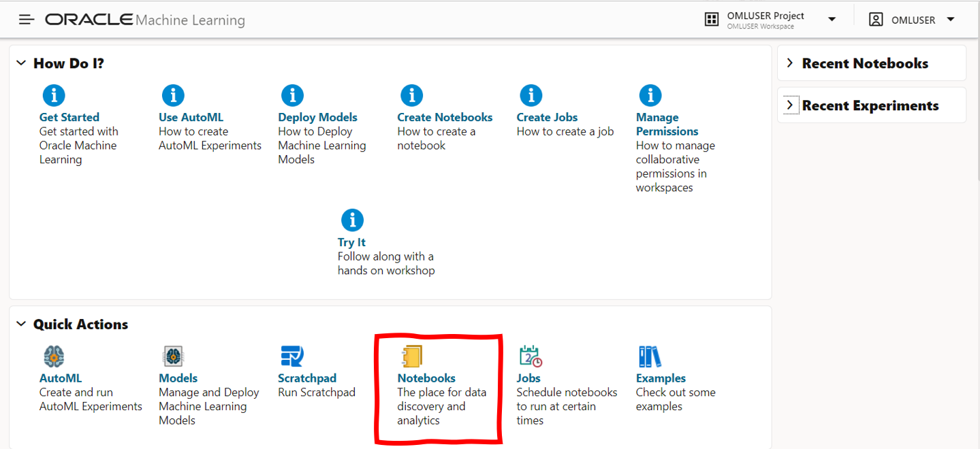Open the AutoML quick action link
The width and height of the screenshot is (980, 449).
(x=61, y=378)
